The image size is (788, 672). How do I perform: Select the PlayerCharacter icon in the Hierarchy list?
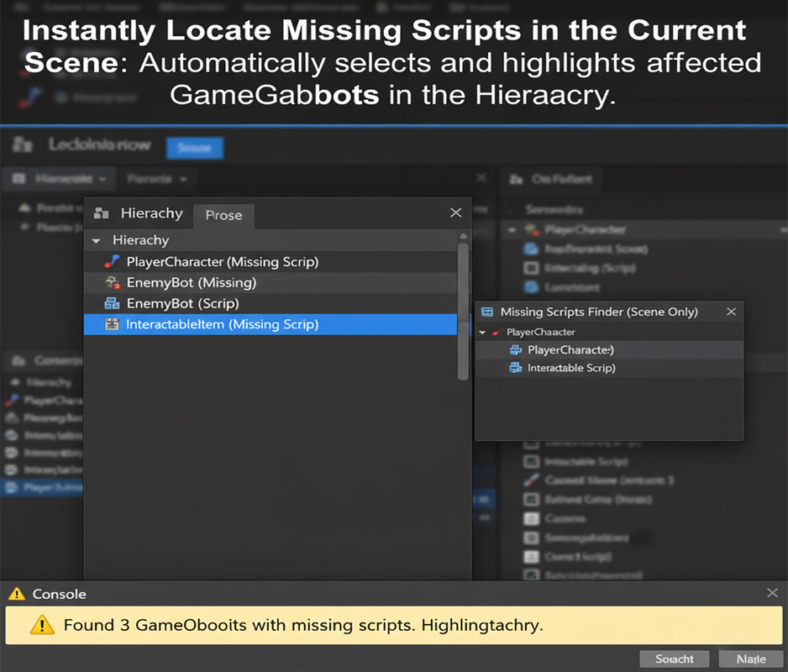[113, 261]
